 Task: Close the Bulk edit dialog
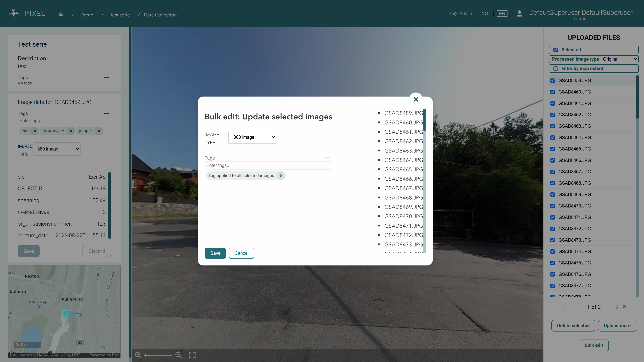[416, 99]
